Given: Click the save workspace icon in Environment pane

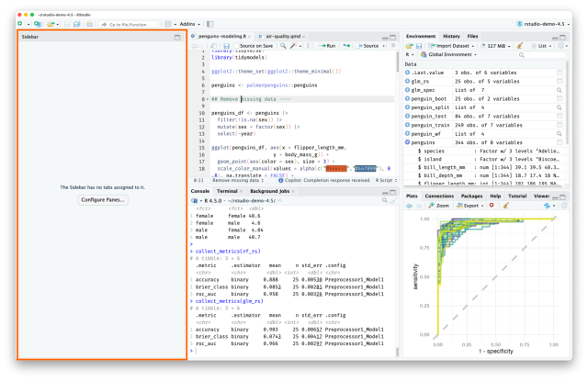Looking at the screenshot, I should (x=419, y=46).
